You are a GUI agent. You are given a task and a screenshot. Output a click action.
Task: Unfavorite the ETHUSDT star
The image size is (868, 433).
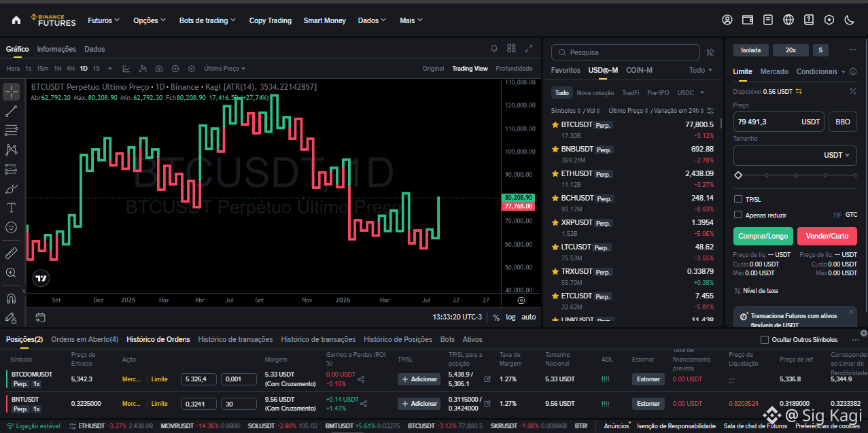555,173
